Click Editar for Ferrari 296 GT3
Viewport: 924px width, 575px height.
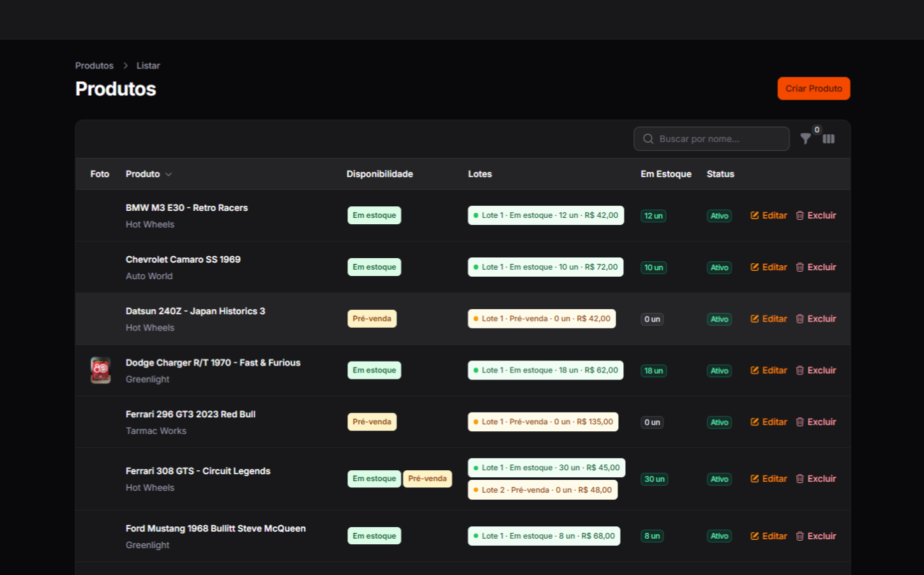pyautogui.click(x=769, y=422)
